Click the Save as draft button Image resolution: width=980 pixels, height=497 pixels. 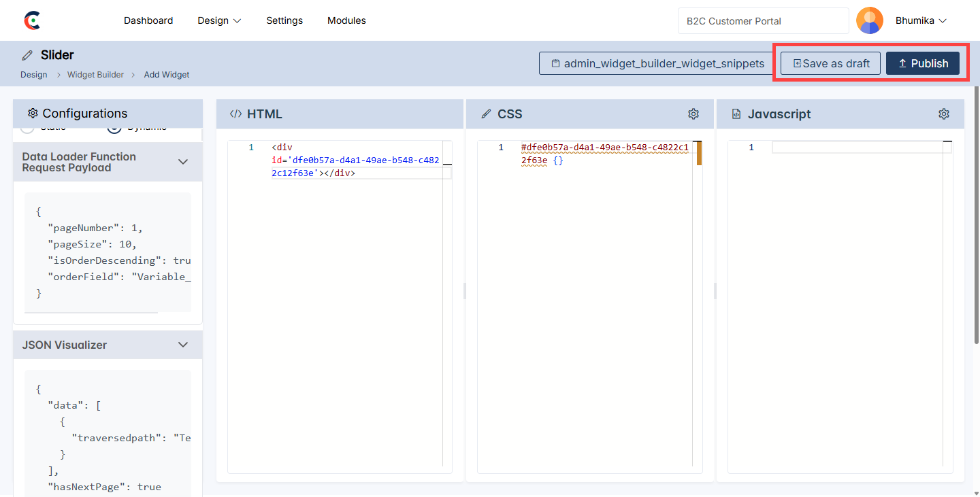(x=830, y=63)
